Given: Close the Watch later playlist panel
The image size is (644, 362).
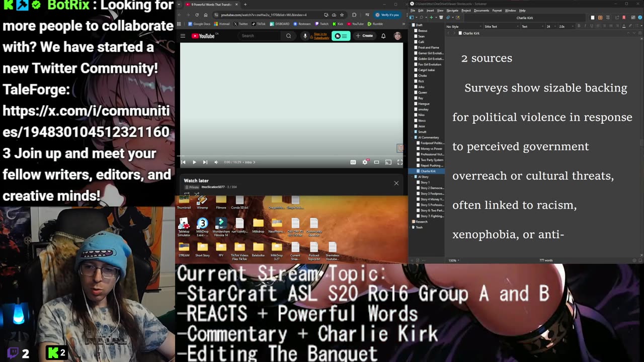Looking at the screenshot, I should coord(396,183).
